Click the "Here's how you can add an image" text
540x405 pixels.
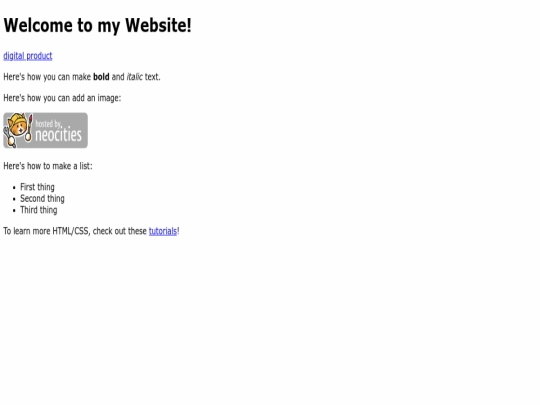[x=62, y=98]
